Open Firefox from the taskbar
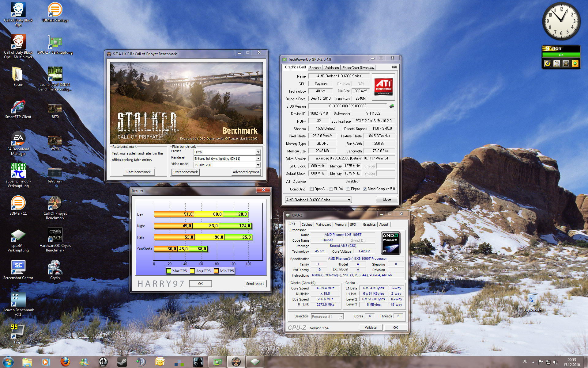 pos(65,362)
